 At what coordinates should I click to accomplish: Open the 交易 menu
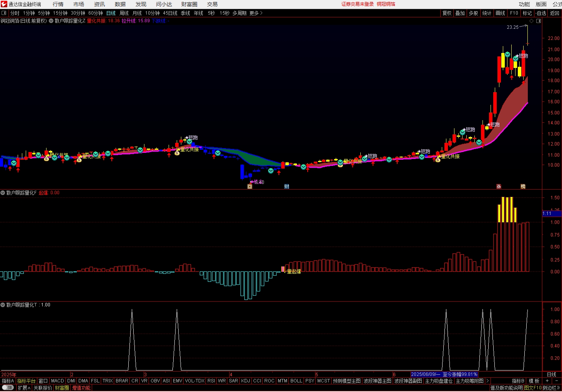[212, 4]
